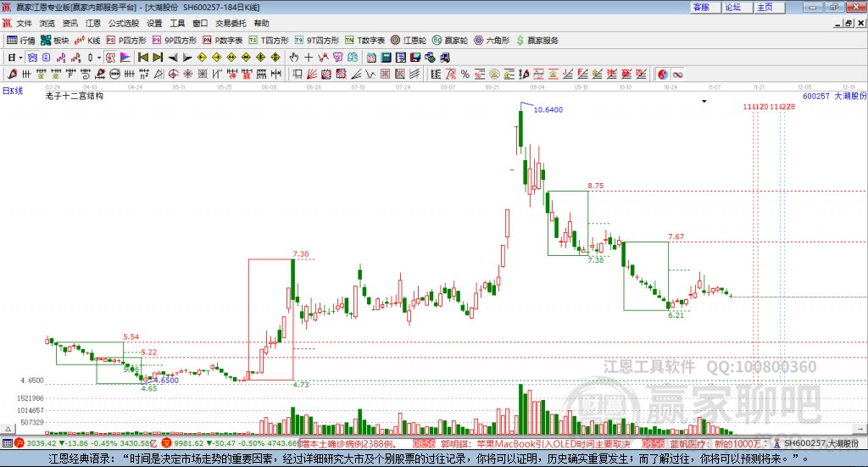Image resolution: width=868 pixels, height=467 pixels.
Task: Click the small black triangle above chart
Action: tap(704, 101)
